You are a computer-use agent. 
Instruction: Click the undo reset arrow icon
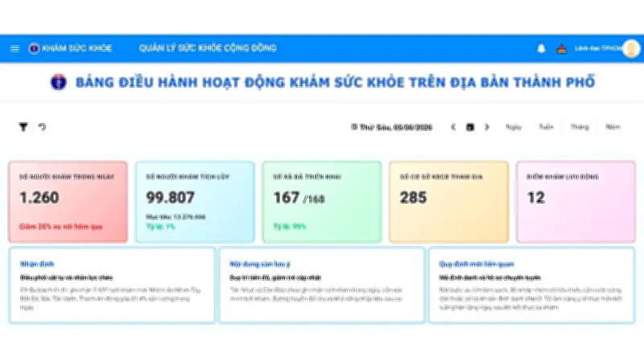tap(42, 127)
